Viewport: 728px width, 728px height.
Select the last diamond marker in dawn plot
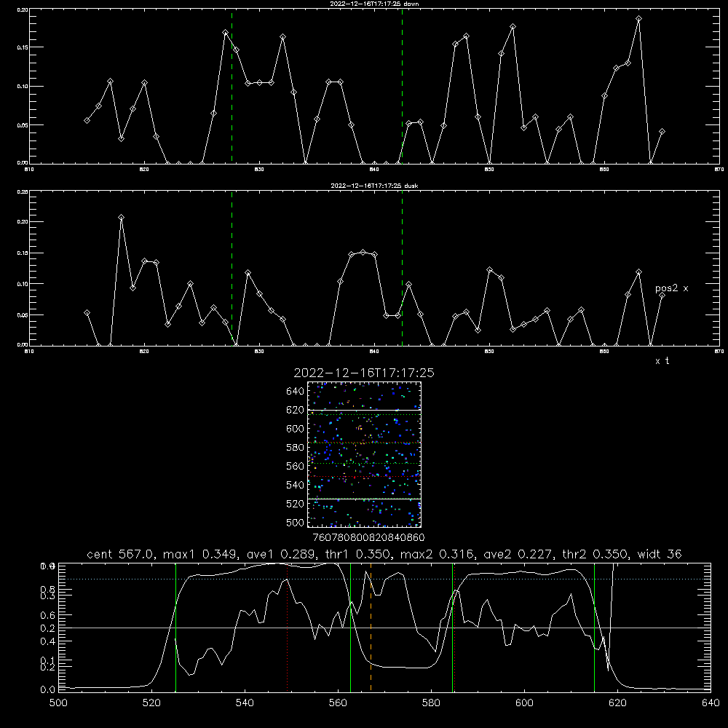[662, 132]
